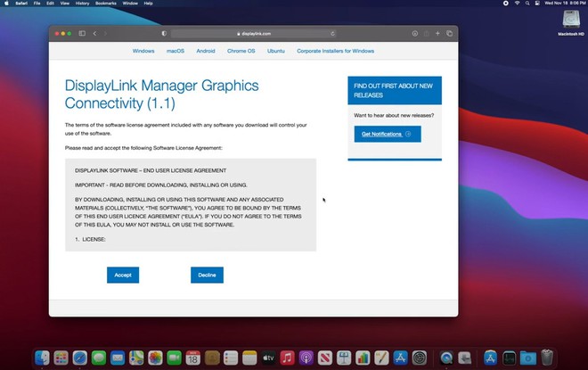Open News from the Dock
The image size is (588, 370).
click(325, 358)
